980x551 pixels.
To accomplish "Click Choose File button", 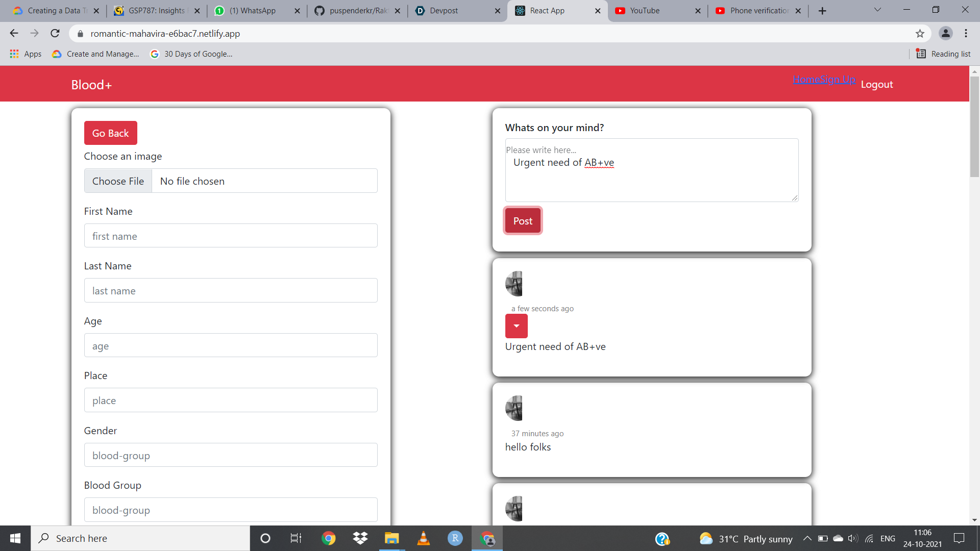I will click(118, 181).
